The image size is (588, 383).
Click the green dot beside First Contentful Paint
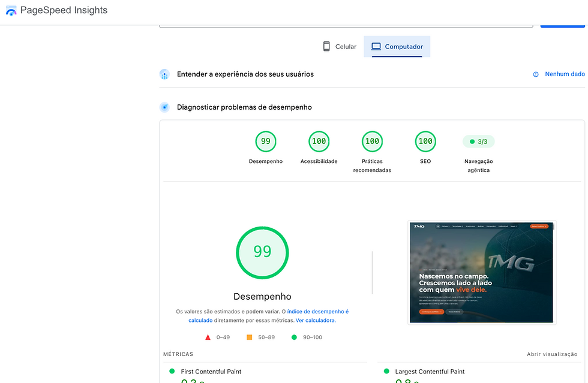point(172,371)
